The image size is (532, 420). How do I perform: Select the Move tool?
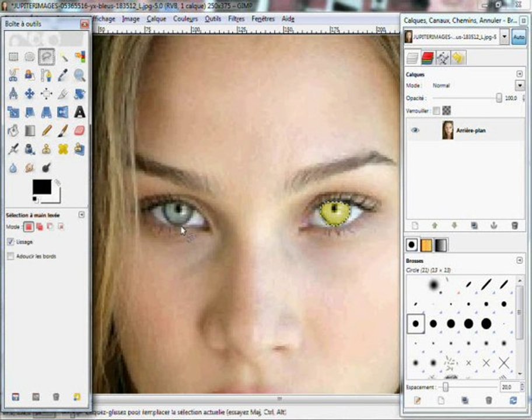(30, 93)
